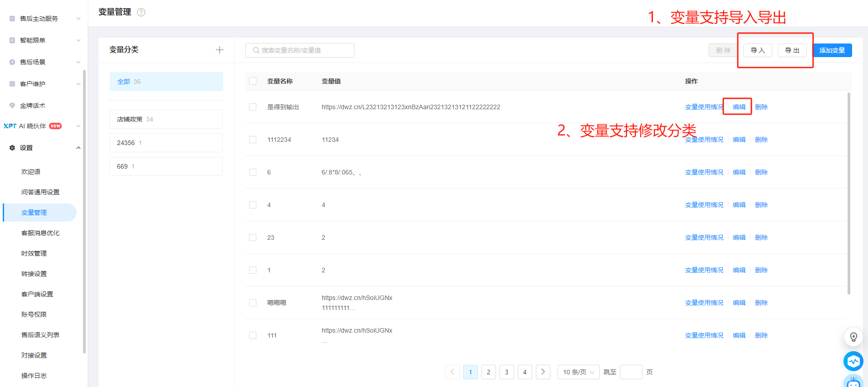Expand the 智能跟单 menu chevron
This screenshot has width=868, height=387.
[x=78, y=40]
